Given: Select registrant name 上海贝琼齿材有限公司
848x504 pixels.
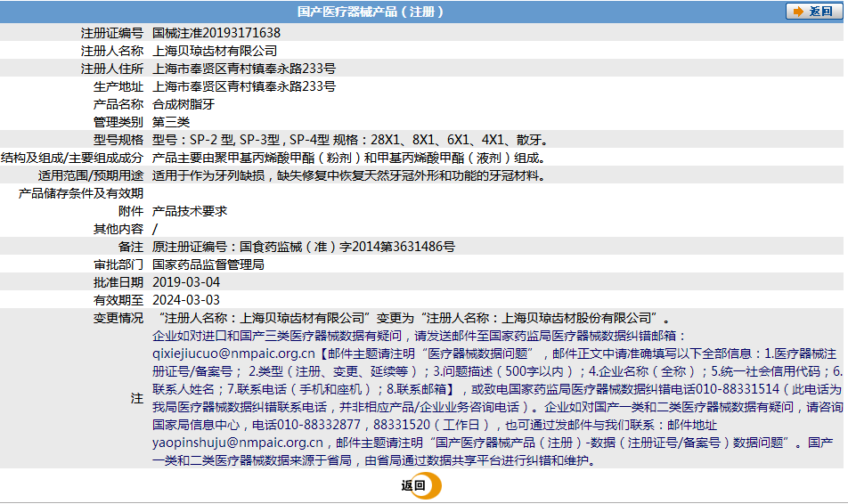Looking at the screenshot, I should coord(215,51).
